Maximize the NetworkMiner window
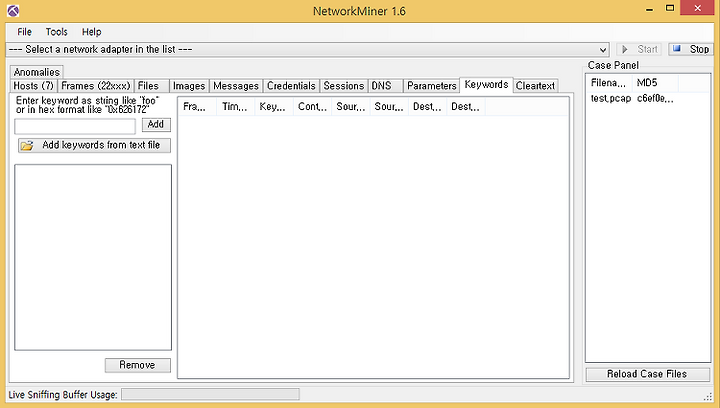 (670, 8)
